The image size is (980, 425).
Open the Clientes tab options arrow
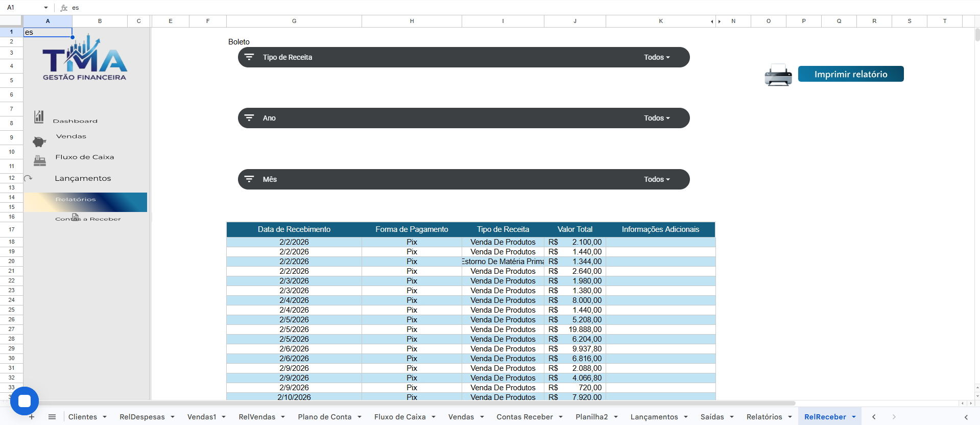[105, 417]
